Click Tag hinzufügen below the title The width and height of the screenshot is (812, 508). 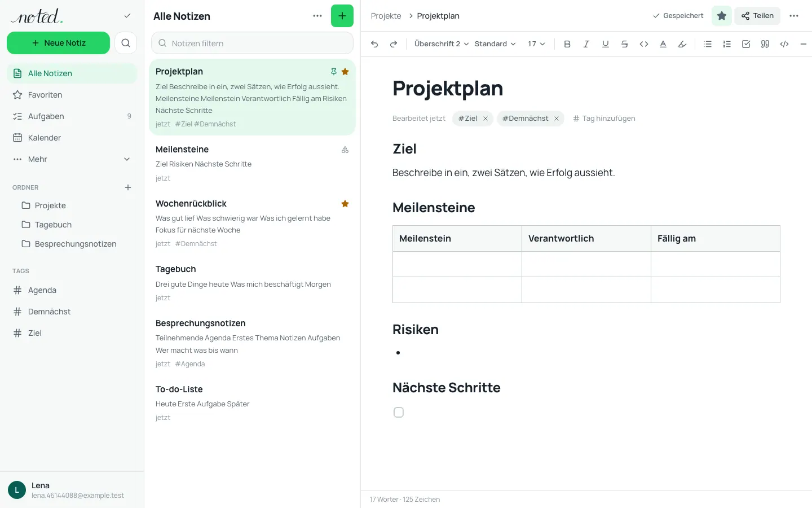pos(604,119)
